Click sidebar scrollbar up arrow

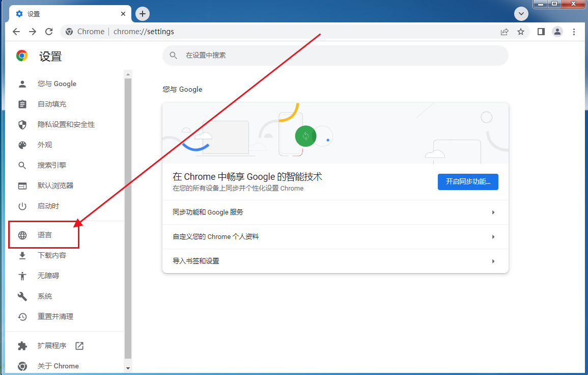click(128, 74)
